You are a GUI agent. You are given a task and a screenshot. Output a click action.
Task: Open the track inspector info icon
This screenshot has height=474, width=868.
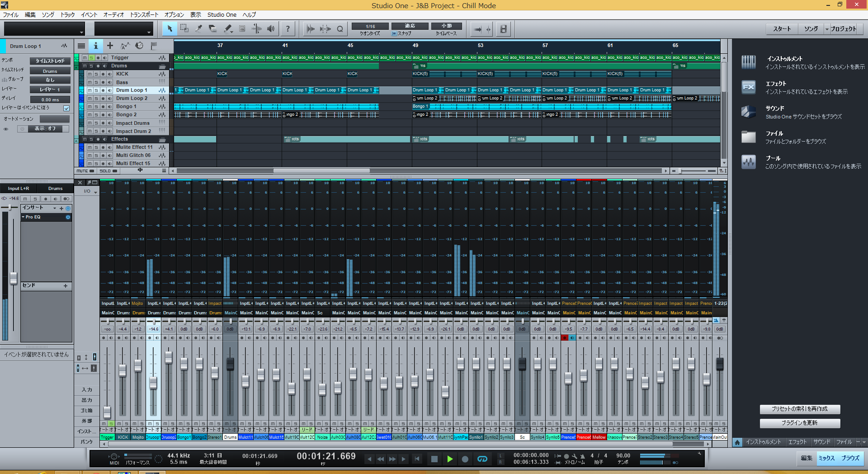click(x=95, y=46)
